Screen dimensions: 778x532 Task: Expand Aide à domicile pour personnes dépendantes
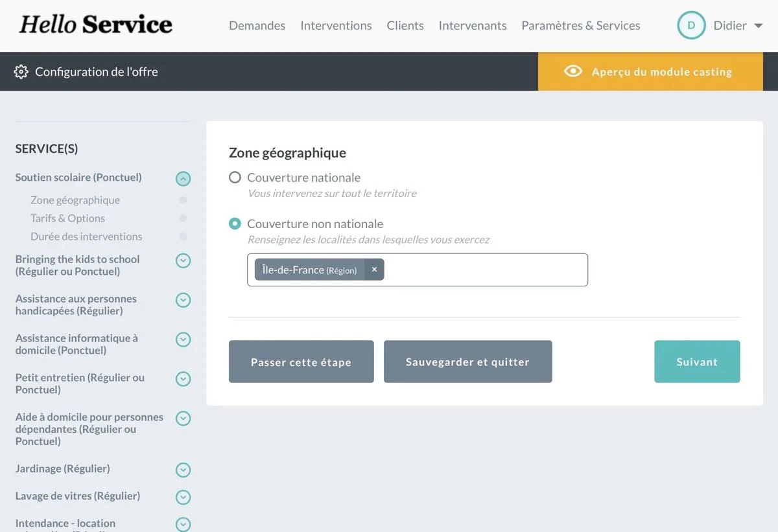(183, 419)
